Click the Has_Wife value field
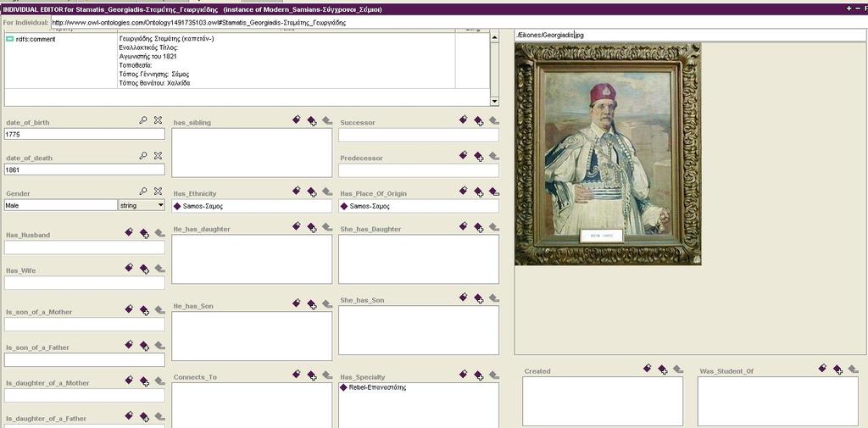 pyautogui.click(x=85, y=283)
